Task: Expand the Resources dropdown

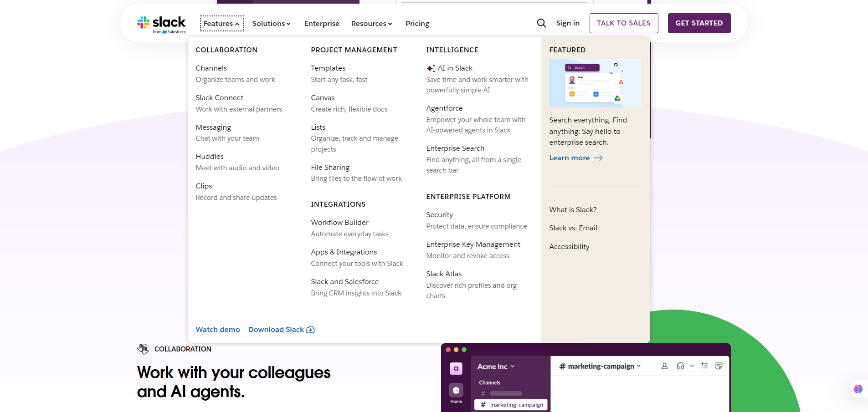Action: coord(371,24)
